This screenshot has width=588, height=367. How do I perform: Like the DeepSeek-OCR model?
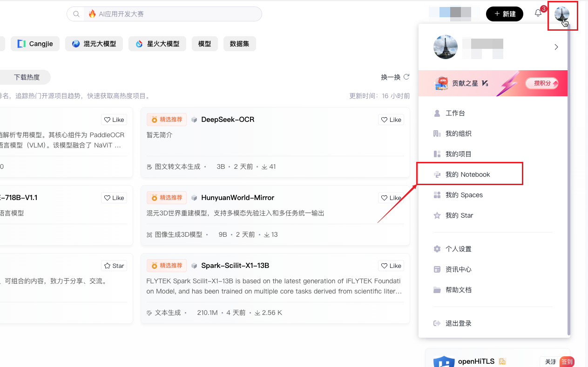[391, 120]
